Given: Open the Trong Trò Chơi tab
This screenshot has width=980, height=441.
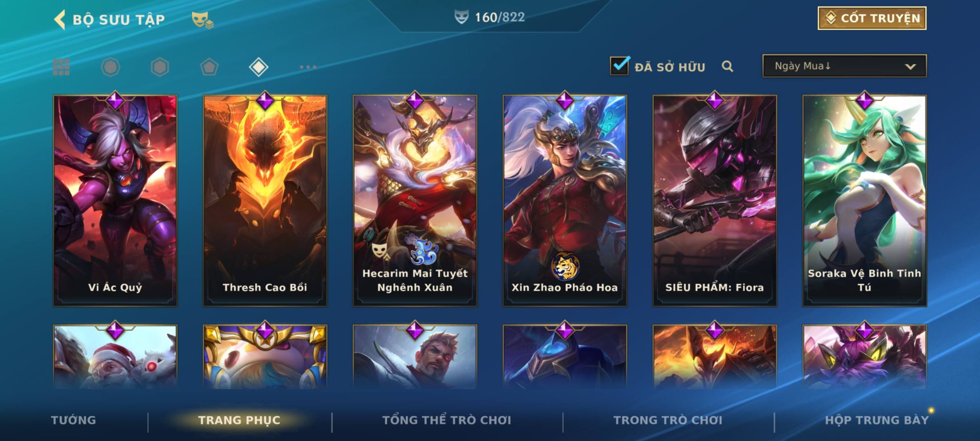Looking at the screenshot, I should point(668,420).
